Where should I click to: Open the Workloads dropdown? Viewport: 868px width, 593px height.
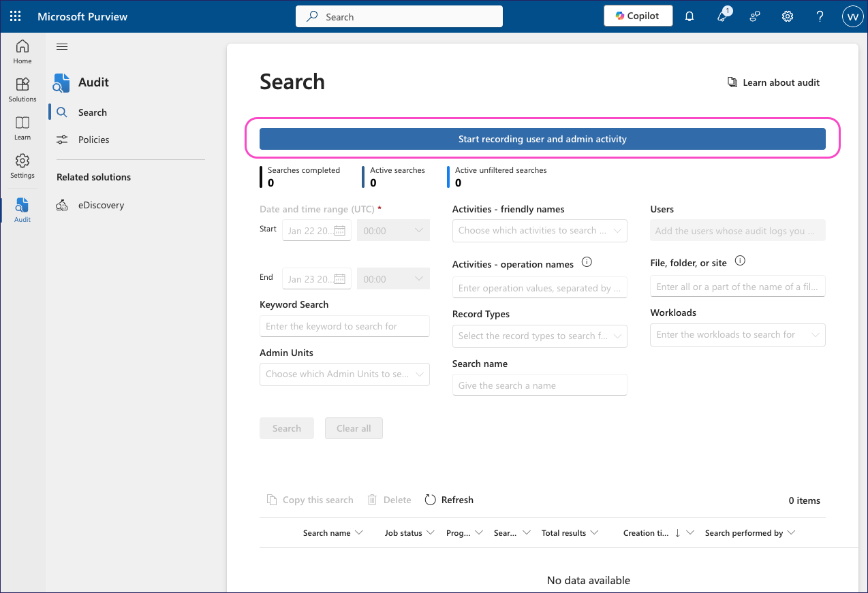pyautogui.click(x=737, y=334)
